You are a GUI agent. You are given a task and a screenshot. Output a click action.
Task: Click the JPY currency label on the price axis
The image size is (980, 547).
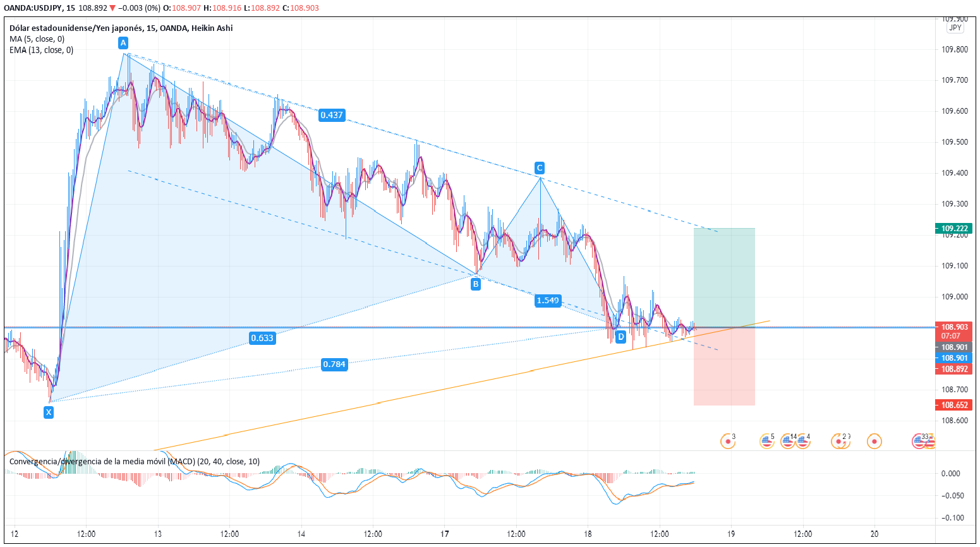coord(955,28)
